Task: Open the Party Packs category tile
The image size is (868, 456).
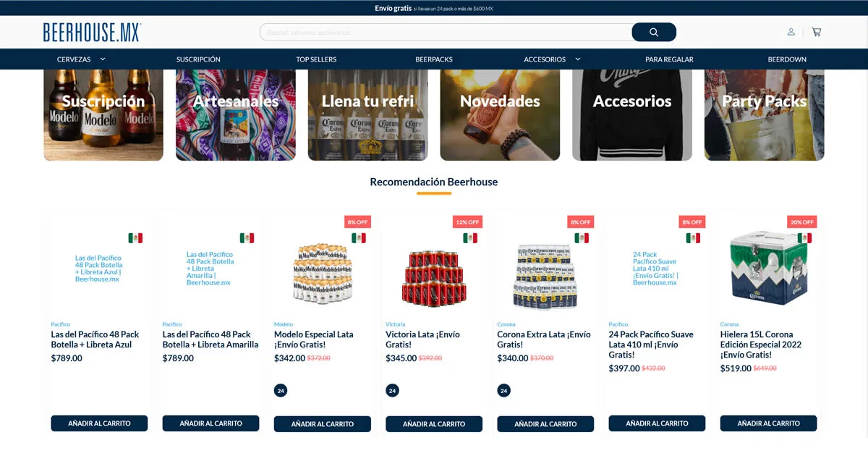Action: pos(764,114)
